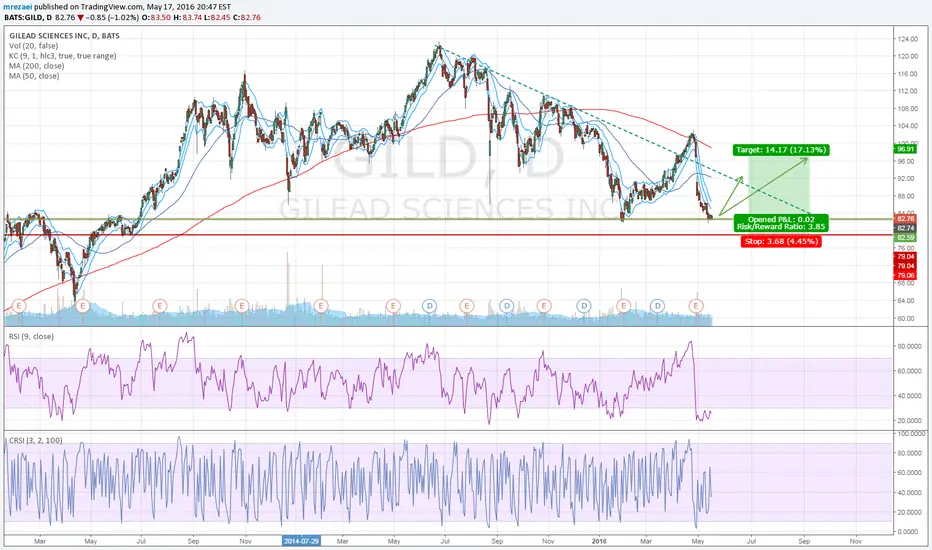The height and width of the screenshot is (550, 932).
Task: Click the Vol (20, false) indicator label
Action: 33,46
